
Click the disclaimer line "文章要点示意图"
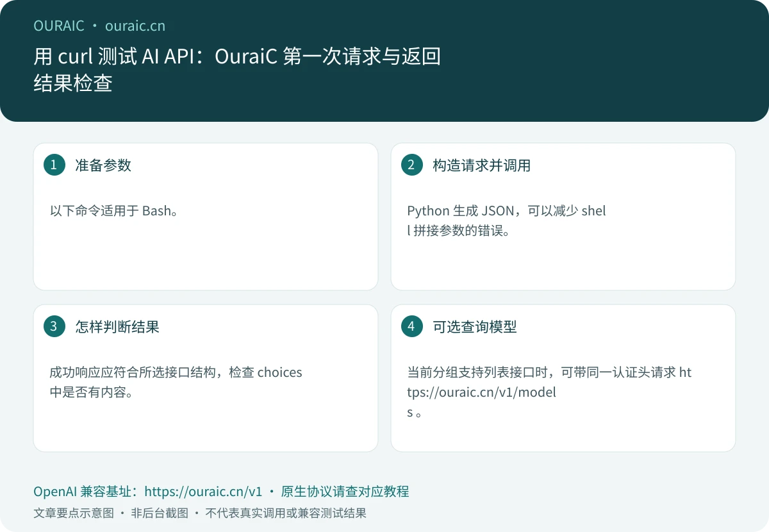coord(200,513)
